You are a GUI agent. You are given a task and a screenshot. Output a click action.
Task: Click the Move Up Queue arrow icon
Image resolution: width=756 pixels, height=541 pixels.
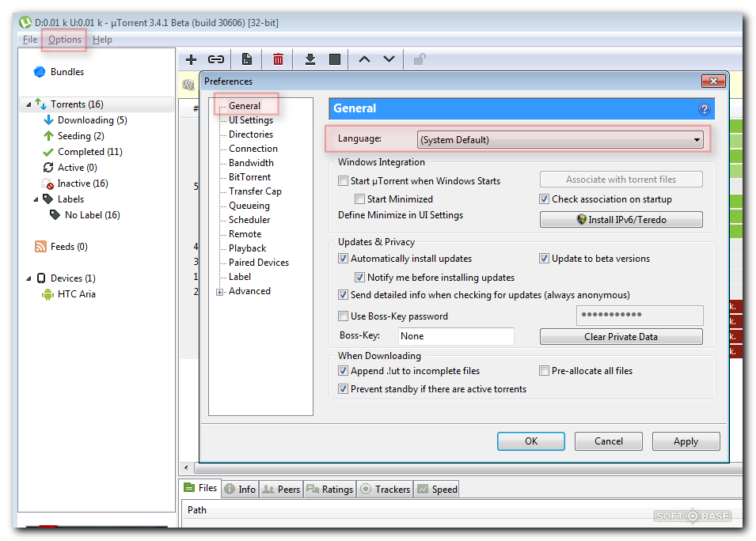[364, 59]
